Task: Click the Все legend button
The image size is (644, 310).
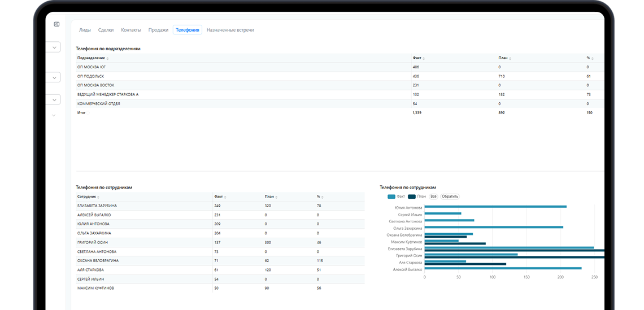Action: tap(433, 197)
